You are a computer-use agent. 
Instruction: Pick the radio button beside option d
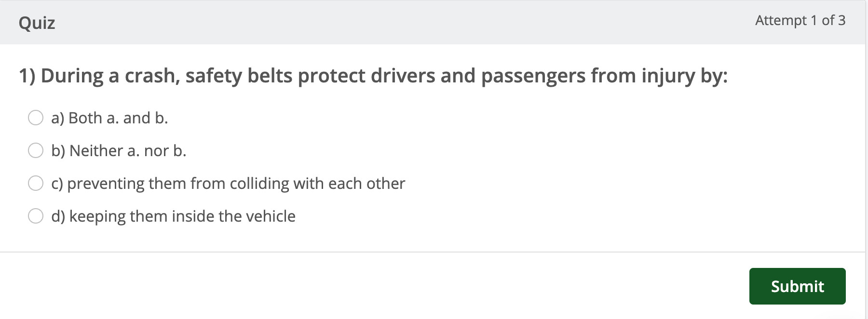tap(36, 216)
